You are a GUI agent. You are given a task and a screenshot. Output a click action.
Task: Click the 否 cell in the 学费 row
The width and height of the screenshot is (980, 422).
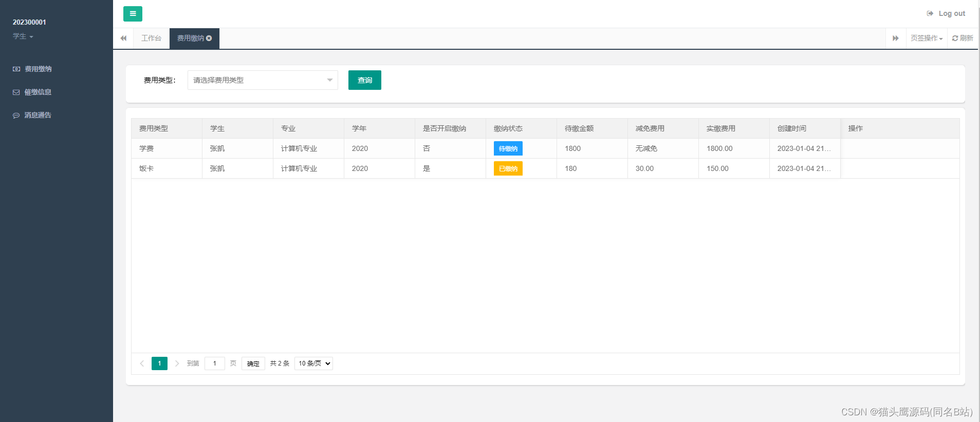click(x=451, y=148)
